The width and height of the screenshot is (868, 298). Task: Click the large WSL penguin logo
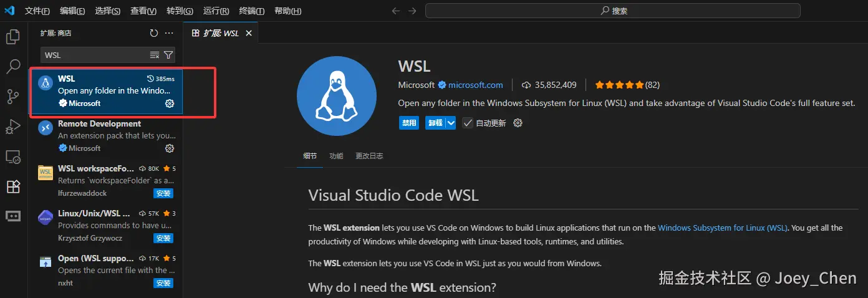(337, 96)
